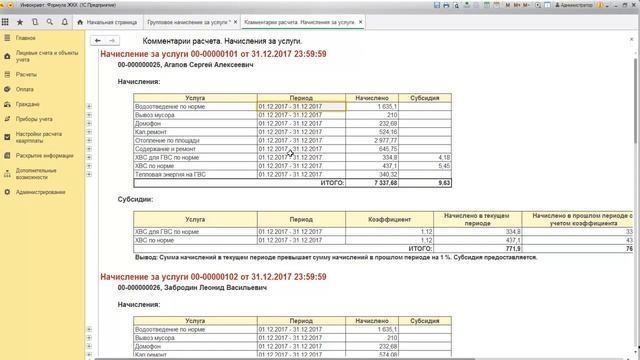
Task: Open the yellow info icon in title bar
Action: click(600, 5)
